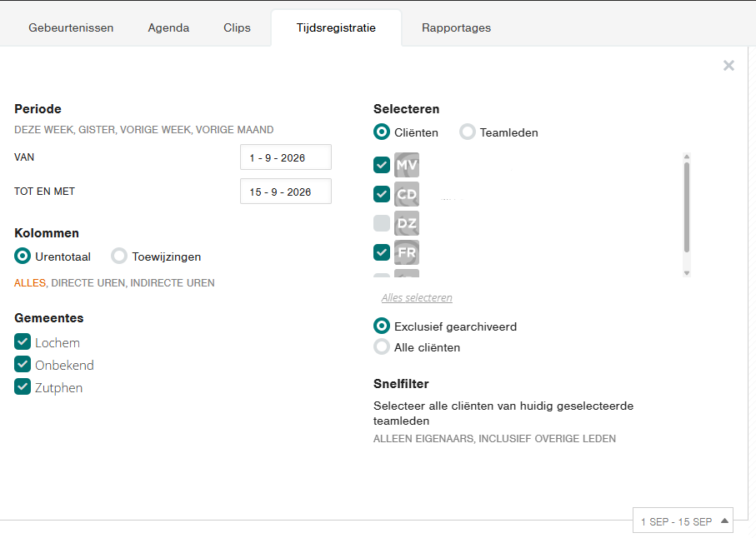The width and height of the screenshot is (756, 538).
Task: Select Alle cliënten option
Action: click(382, 346)
